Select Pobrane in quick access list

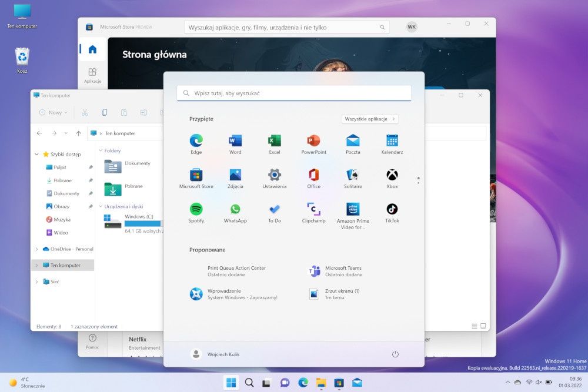click(63, 180)
